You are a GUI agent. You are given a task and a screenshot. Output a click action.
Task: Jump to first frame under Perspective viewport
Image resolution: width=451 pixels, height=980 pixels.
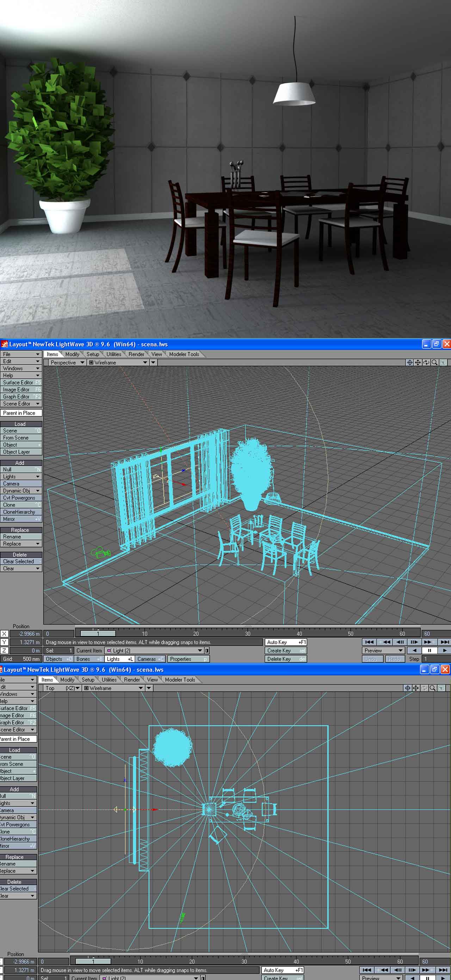(369, 642)
